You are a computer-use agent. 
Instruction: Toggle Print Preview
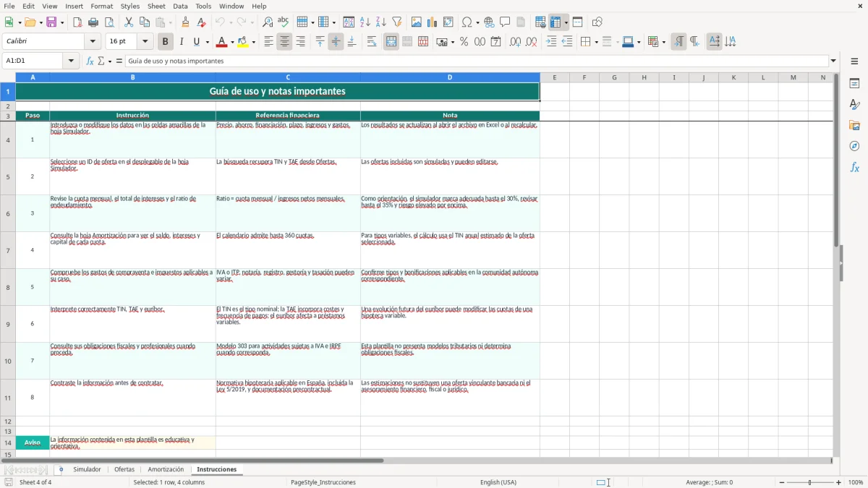[x=109, y=22]
